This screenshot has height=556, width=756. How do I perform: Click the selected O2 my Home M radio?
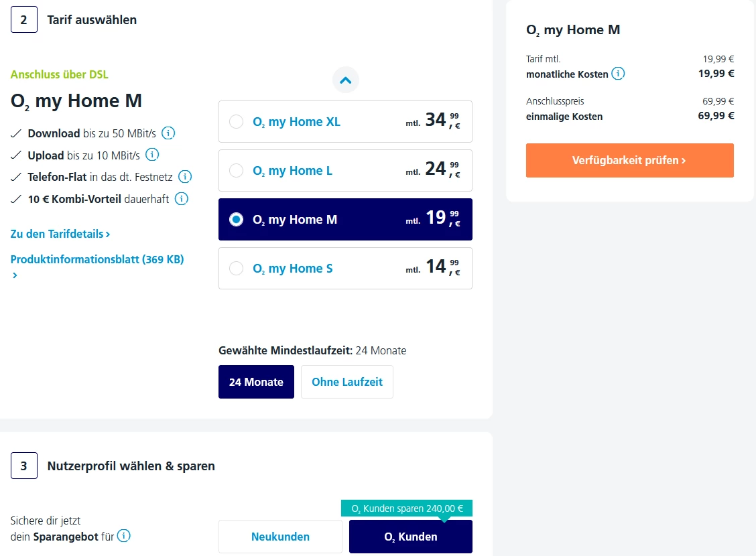pos(236,220)
